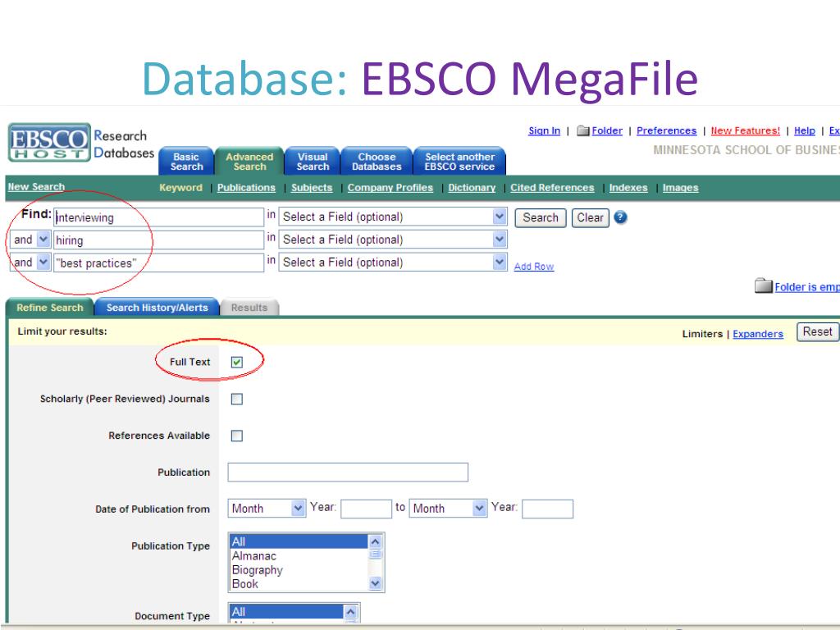
Task: Click the 'Folder is empty' link
Action: pos(807,287)
